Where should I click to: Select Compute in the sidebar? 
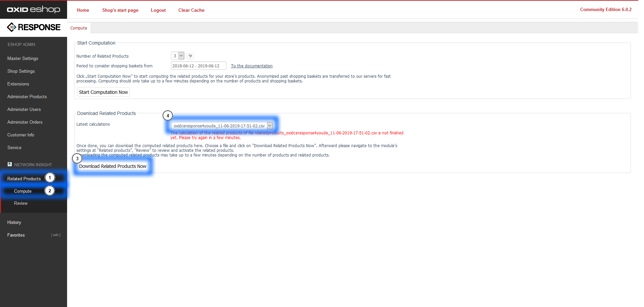(23, 191)
